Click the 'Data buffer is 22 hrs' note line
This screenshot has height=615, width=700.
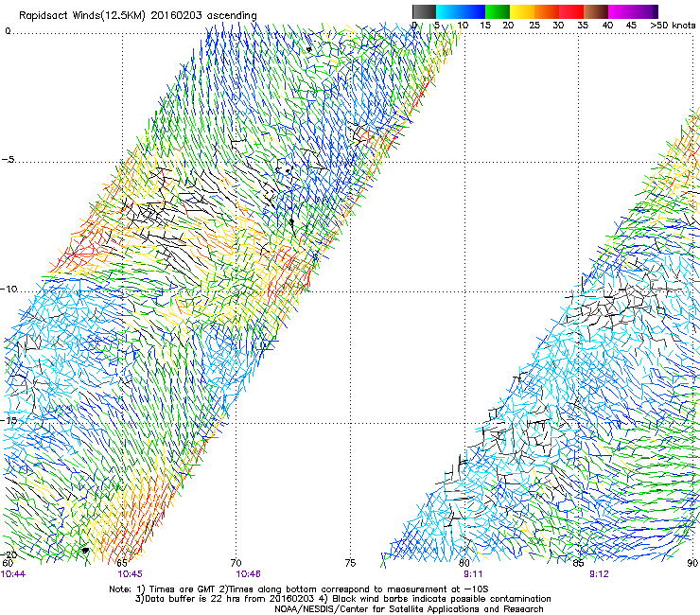click(x=342, y=599)
